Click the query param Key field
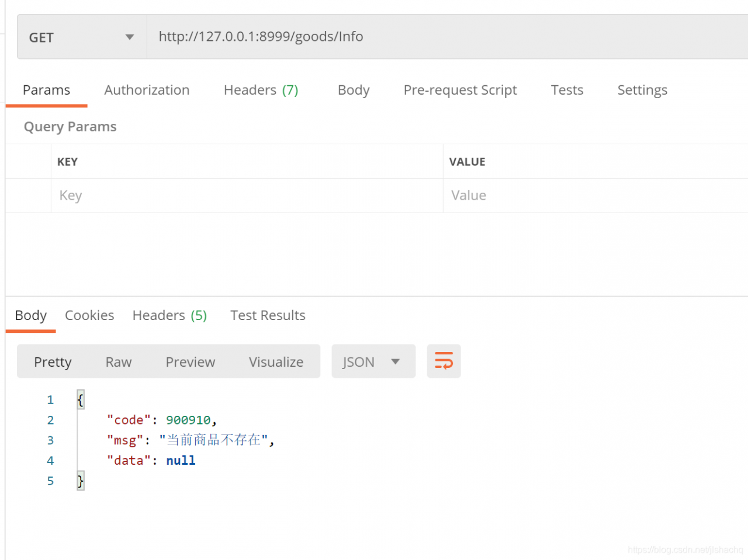This screenshot has width=748, height=560. pos(245,196)
